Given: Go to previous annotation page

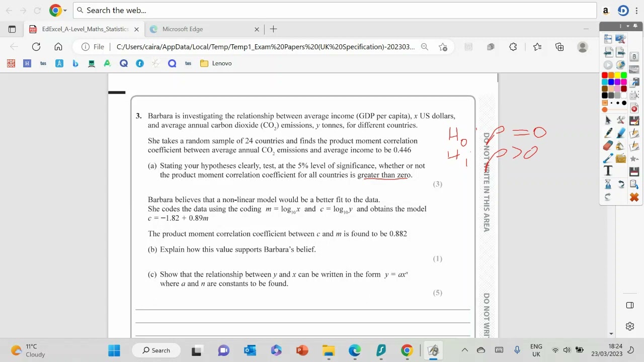Looking at the screenshot, I should point(608,52).
